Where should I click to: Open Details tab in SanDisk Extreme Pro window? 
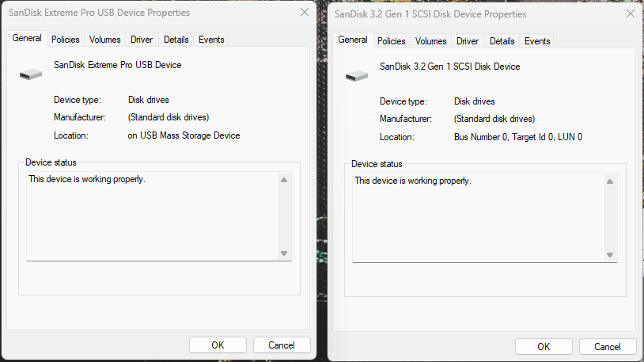pos(176,40)
